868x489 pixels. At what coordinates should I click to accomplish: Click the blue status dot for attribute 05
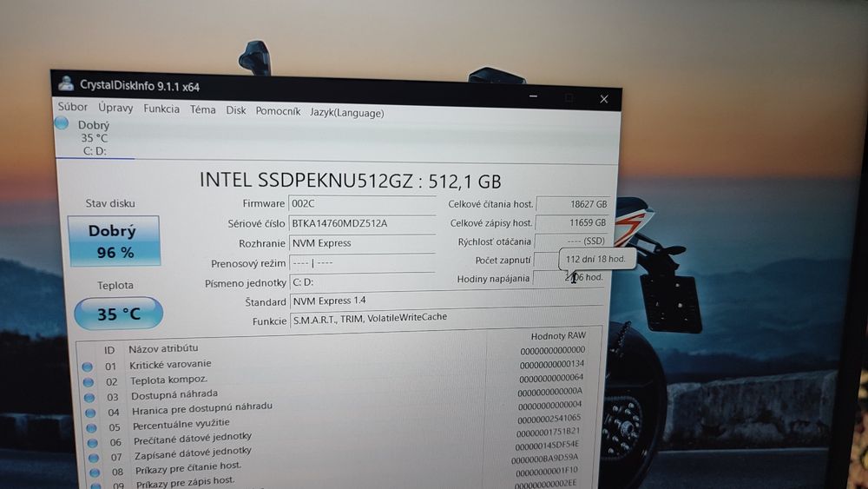[x=91, y=427]
